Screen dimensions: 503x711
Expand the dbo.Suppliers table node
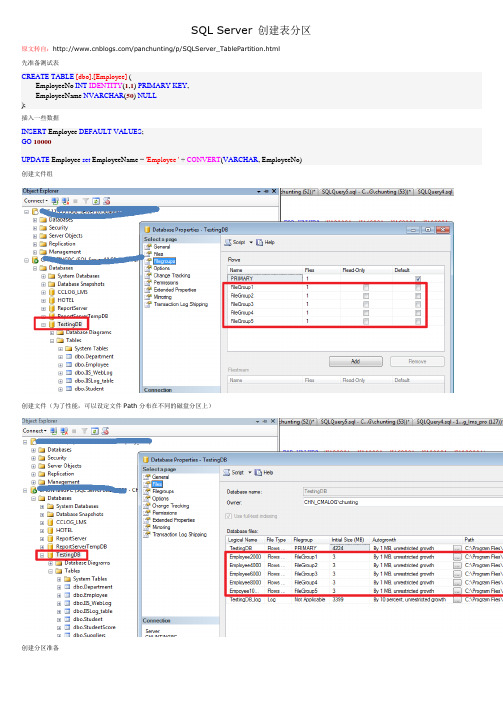tap(59, 635)
